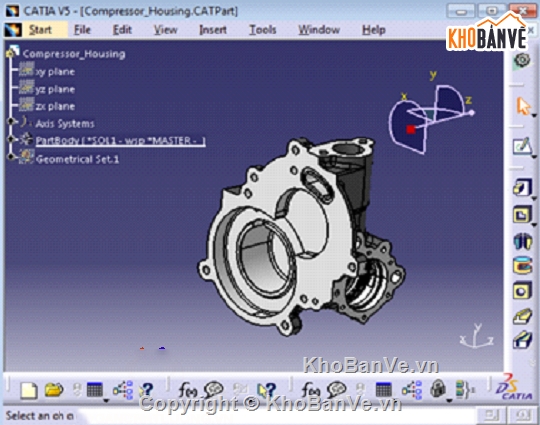Screen dimensions: 540x425
Task: Start the Sketcher tool
Action: 522,146
